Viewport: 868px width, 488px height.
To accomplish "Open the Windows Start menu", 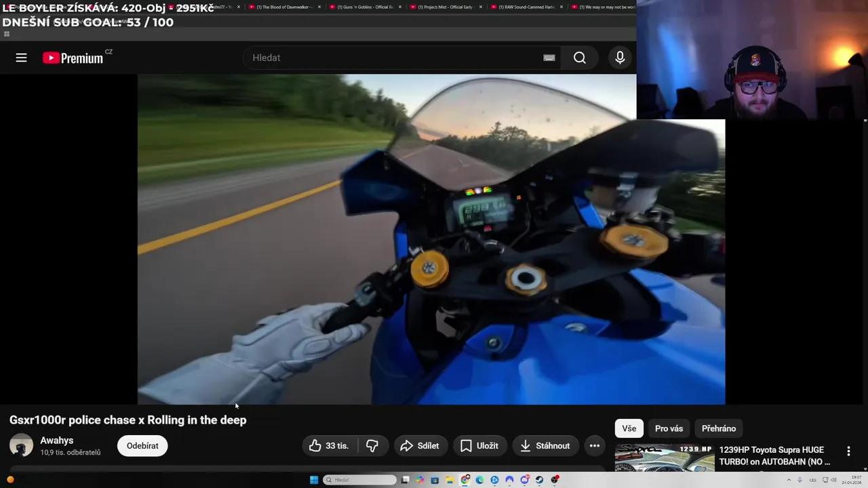I will pyautogui.click(x=314, y=480).
